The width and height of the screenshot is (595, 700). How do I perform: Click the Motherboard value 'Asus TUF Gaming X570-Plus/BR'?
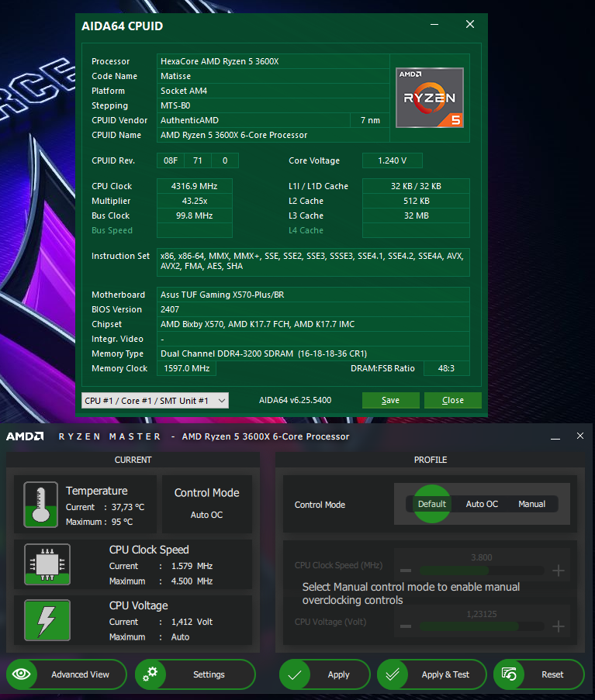pos(313,295)
